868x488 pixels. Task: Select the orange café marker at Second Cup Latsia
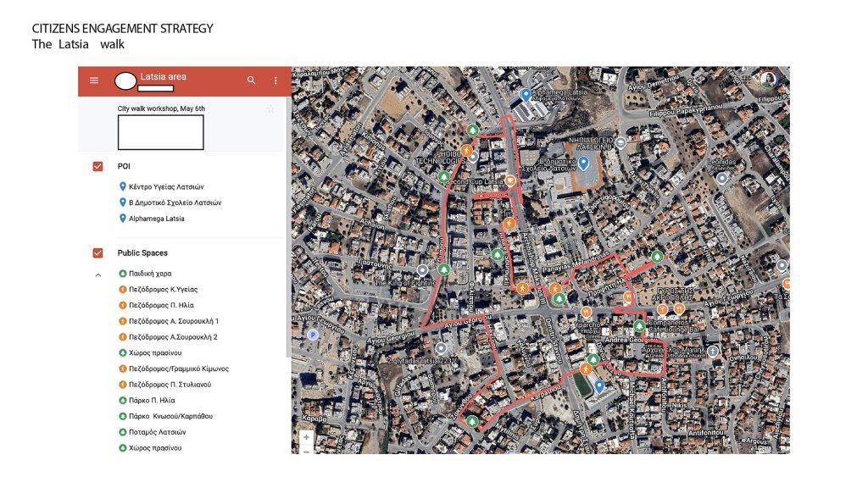[509, 180]
